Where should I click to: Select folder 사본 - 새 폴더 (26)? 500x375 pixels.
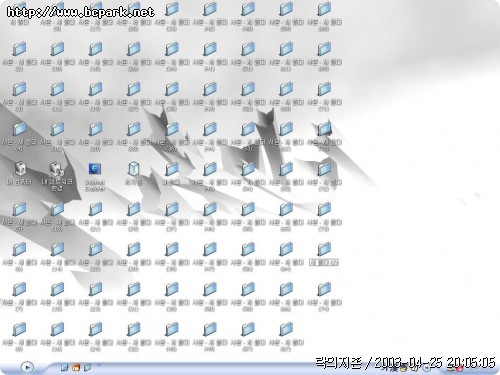[133, 56]
